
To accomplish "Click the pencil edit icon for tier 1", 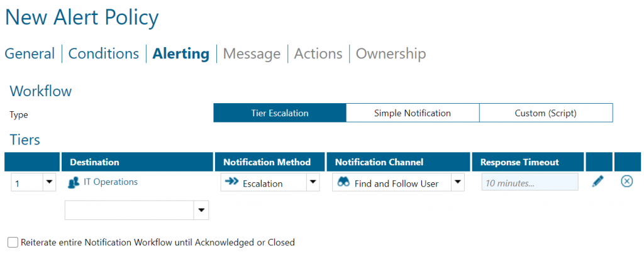I will click(597, 182).
